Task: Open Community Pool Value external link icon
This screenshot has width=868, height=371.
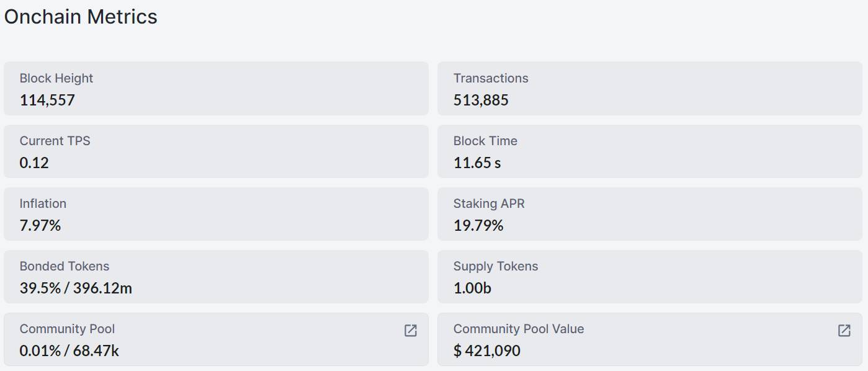Action: 844,331
